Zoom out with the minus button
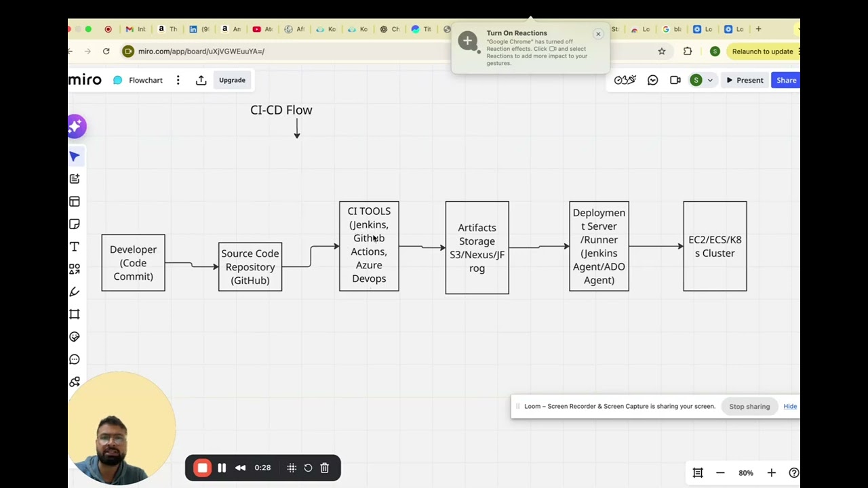The height and width of the screenshot is (488, 868). tap(720, 473)
